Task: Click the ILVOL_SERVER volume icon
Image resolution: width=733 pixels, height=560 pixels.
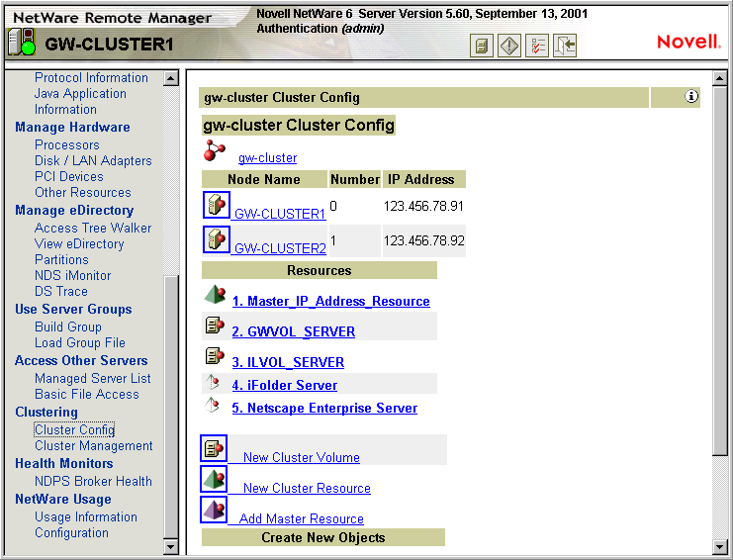Action: [x=215, y=356]
